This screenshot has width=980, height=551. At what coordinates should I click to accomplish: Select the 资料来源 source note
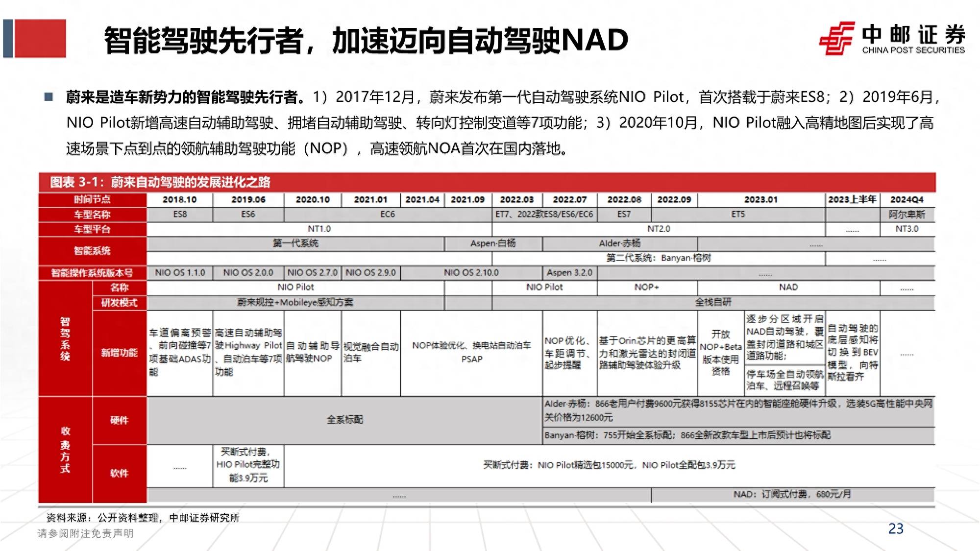pyautogui.click(x=143, y=518)
